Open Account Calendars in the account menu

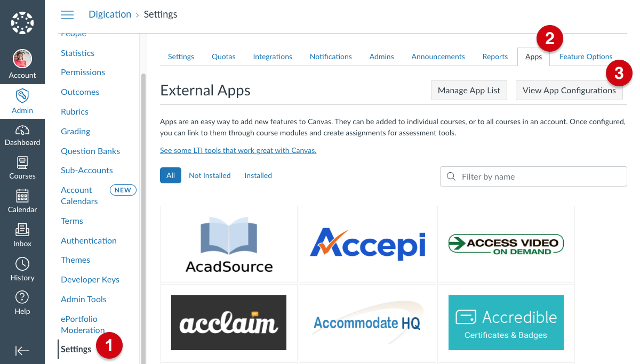tap(79, 196)
